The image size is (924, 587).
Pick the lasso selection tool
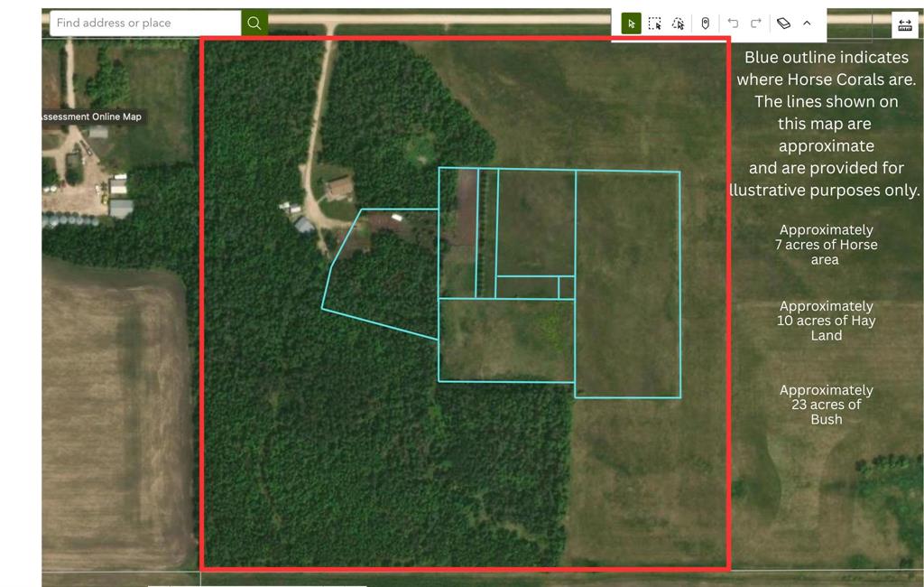679,23
